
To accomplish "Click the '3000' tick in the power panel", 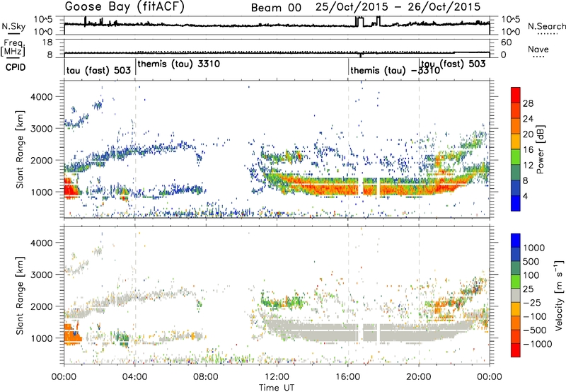I will click(x=41, y=129).
